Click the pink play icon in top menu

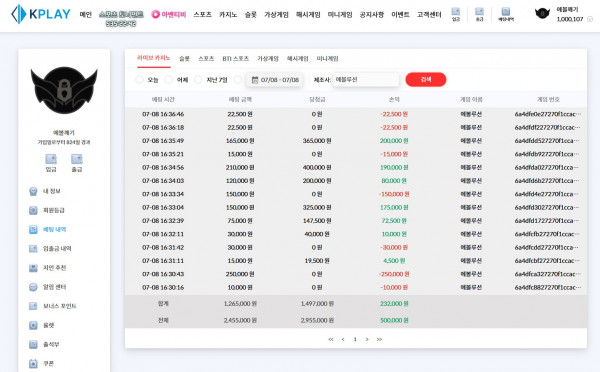pos(155,15)
